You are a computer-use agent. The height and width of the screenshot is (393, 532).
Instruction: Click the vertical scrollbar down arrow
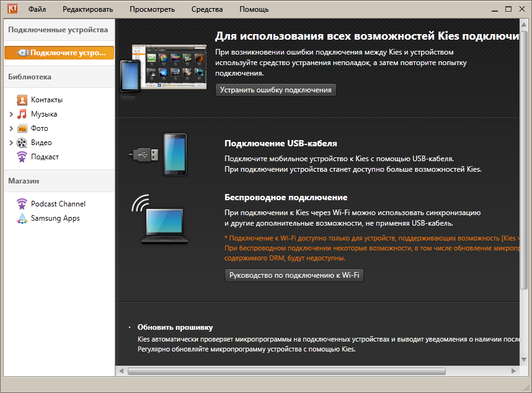pos(524,360)
